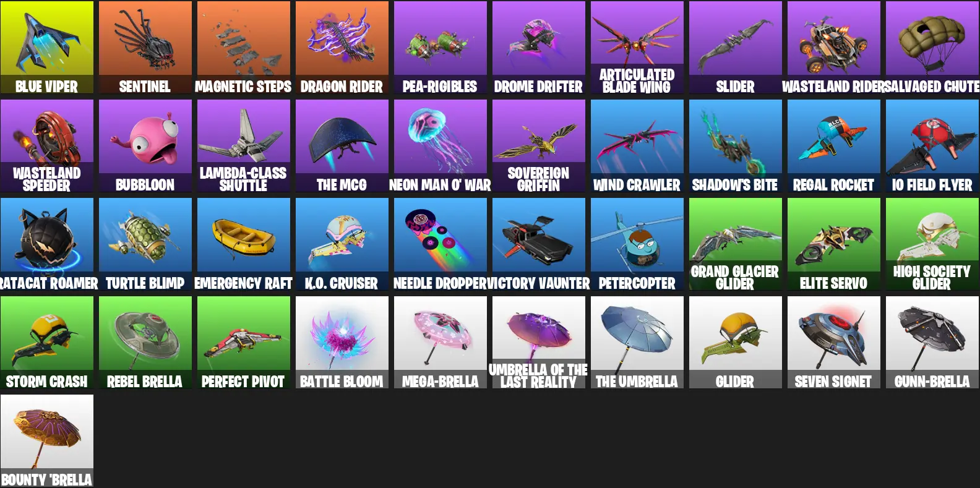980x488 pixels.
Task: Click the Neon Man O' War jellyfish
Action: [441, 146]
